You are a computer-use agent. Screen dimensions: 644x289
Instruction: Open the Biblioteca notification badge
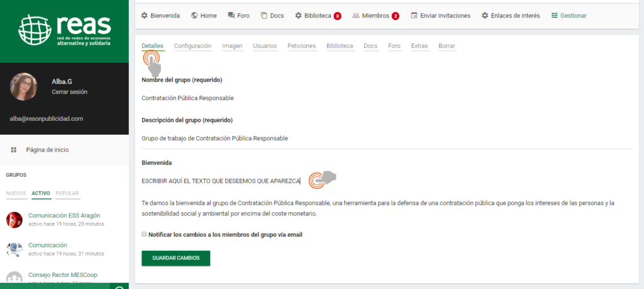(x=337, y=16)
